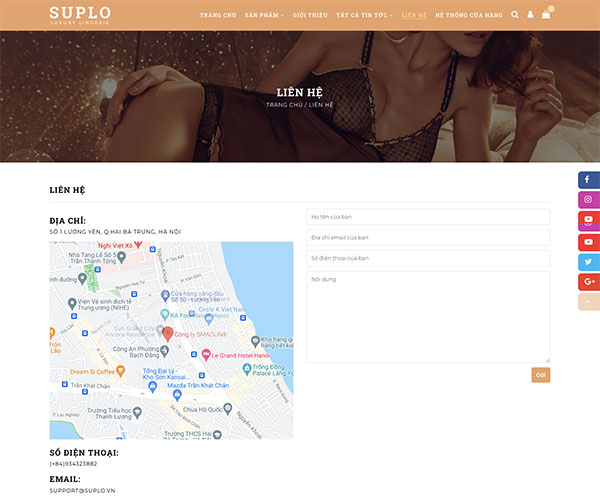This screenshot has height=499, width=600.
Task: Click the Nhà Tang Lễ Số 5 marker
Action: pos(121,256)
